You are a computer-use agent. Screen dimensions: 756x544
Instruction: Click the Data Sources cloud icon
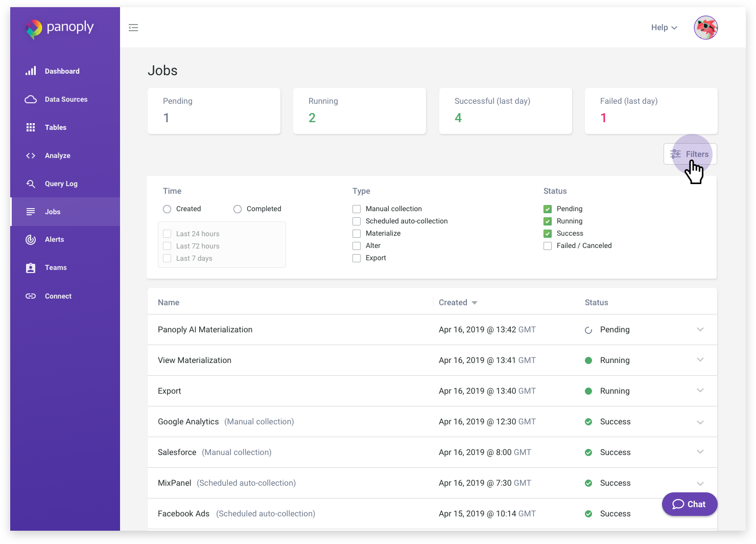coord(31,99)
